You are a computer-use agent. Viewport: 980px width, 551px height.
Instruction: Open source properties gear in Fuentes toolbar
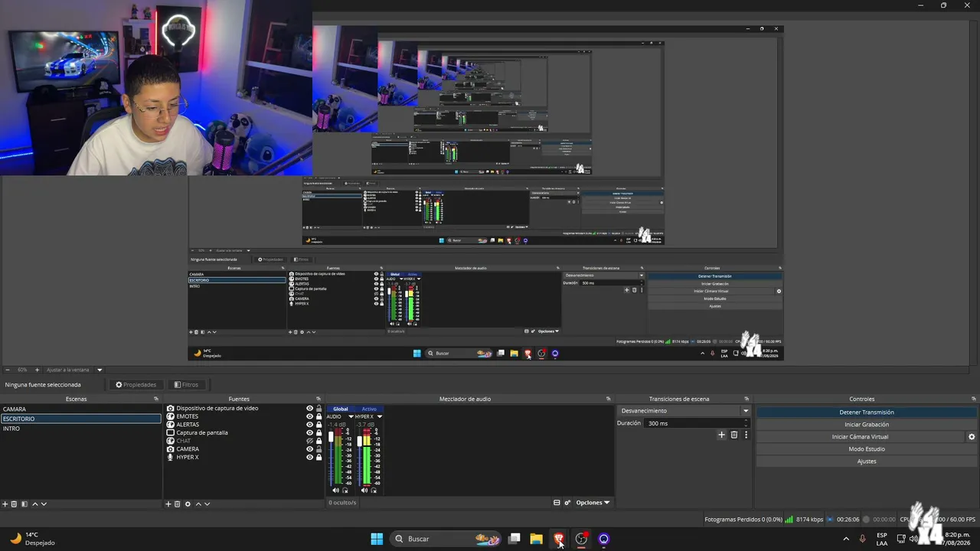(188, 504)
